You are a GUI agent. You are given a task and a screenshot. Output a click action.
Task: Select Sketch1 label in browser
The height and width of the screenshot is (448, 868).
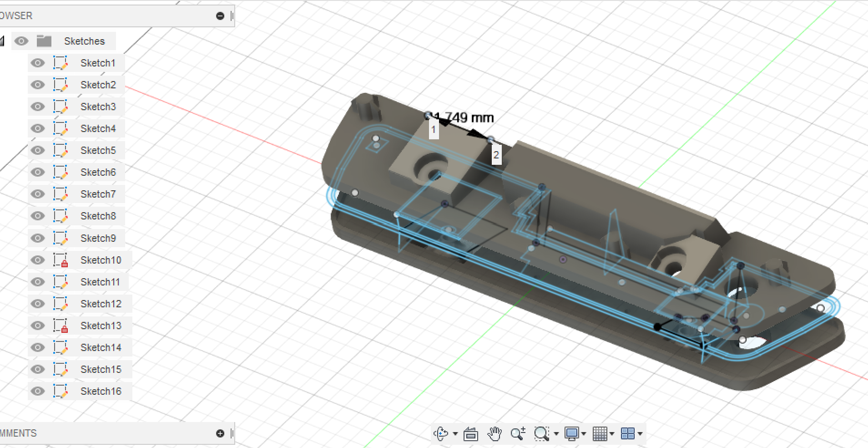pos(98,63)
